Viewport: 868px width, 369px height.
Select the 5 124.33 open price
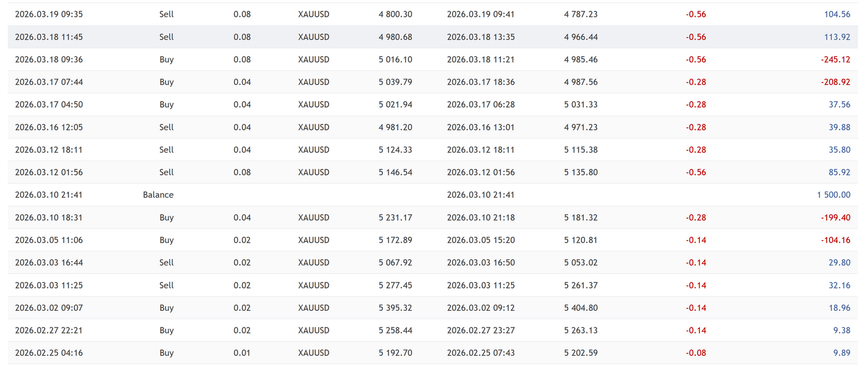[395, 150]
